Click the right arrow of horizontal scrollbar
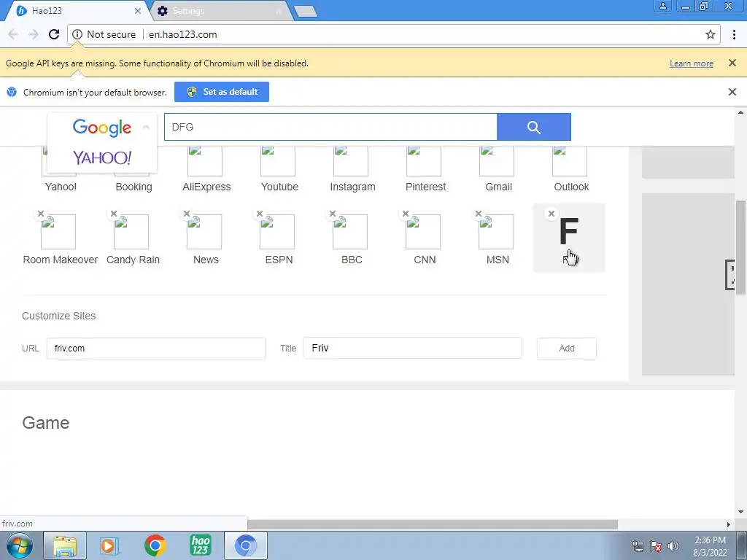 pos(729,524)
